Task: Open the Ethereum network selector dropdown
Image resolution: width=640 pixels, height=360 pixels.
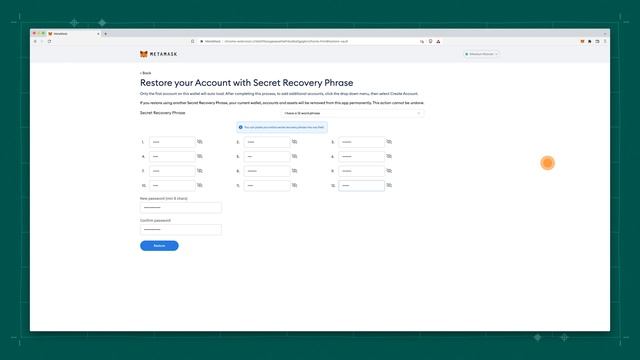Action: click(x=482, y=54)
